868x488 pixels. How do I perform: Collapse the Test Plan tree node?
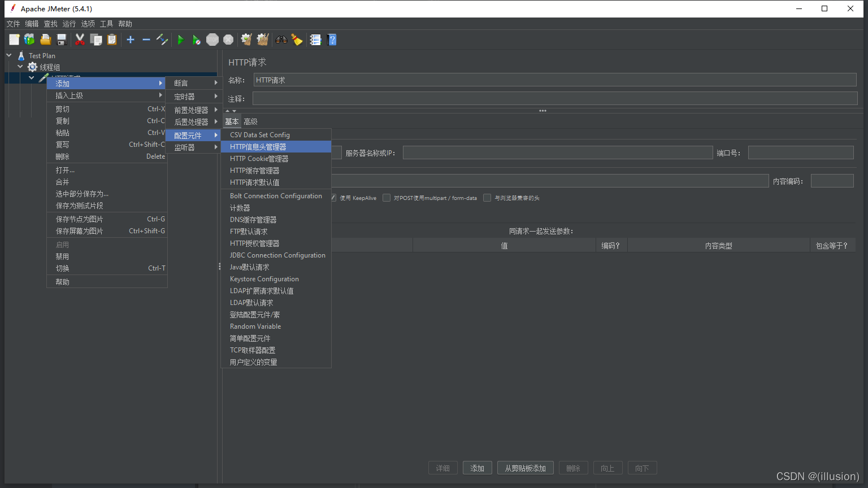(9, 55)
